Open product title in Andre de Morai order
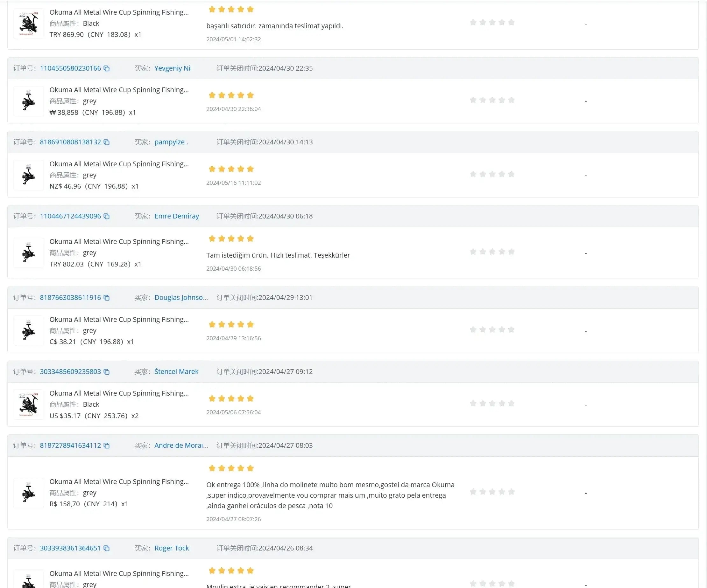 119,481
